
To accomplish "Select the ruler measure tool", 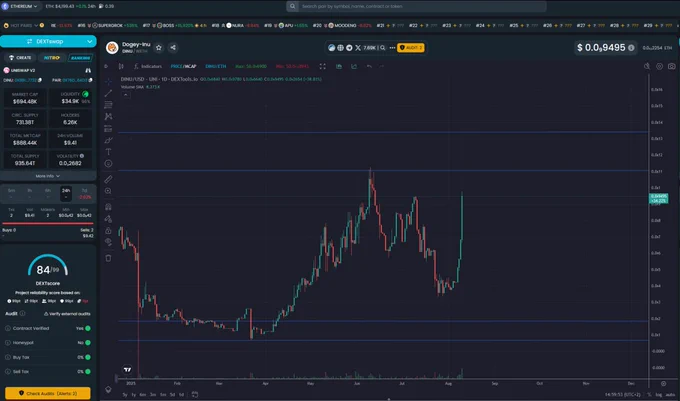I will (x=108, y=179).
